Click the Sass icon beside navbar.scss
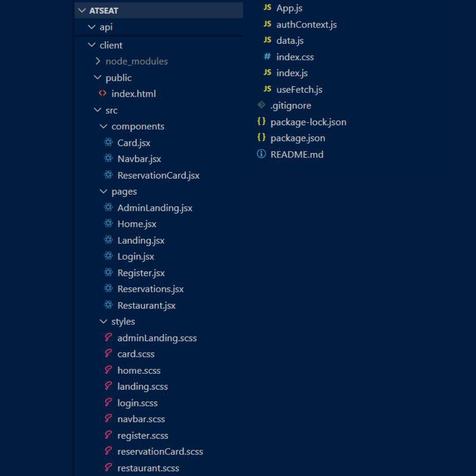This screenshot has width=476, height=476. pyautogui.click(x=108, y=418)
